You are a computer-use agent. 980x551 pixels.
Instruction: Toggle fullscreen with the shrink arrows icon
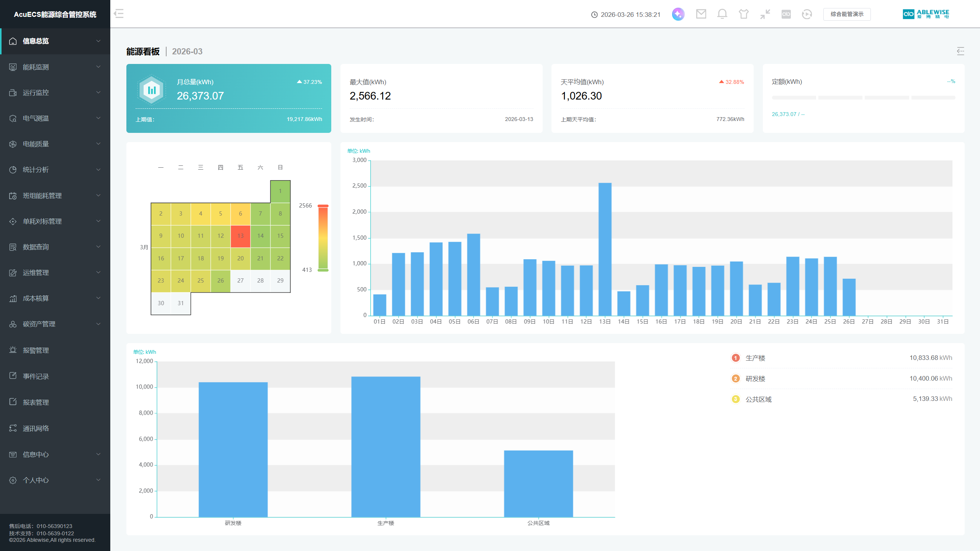pos(765,14)
